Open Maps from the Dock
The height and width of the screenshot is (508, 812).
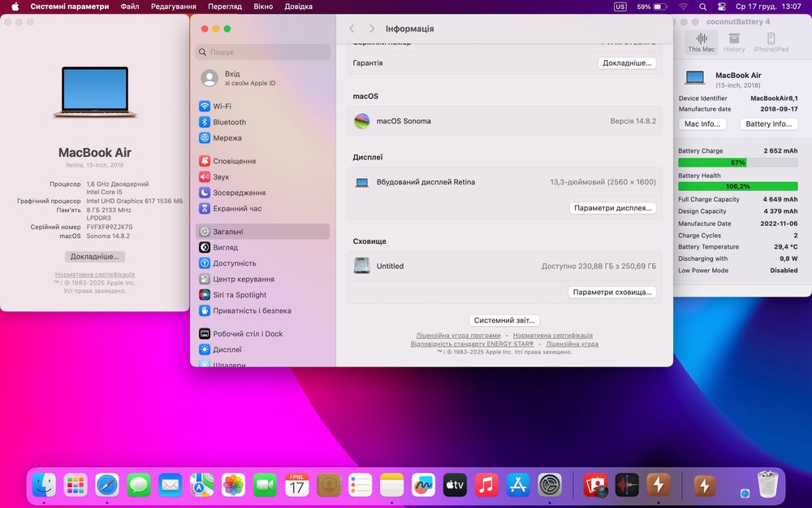point(202,486)
